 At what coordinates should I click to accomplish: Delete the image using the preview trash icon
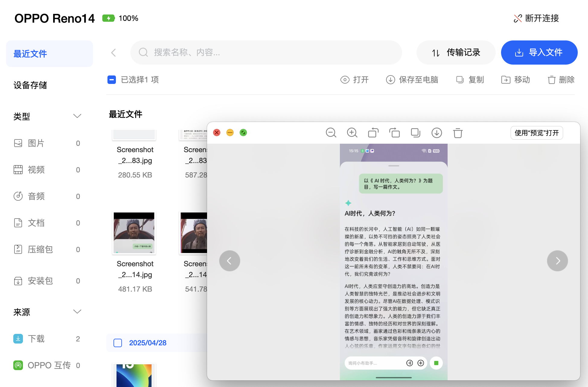(458, 133)
